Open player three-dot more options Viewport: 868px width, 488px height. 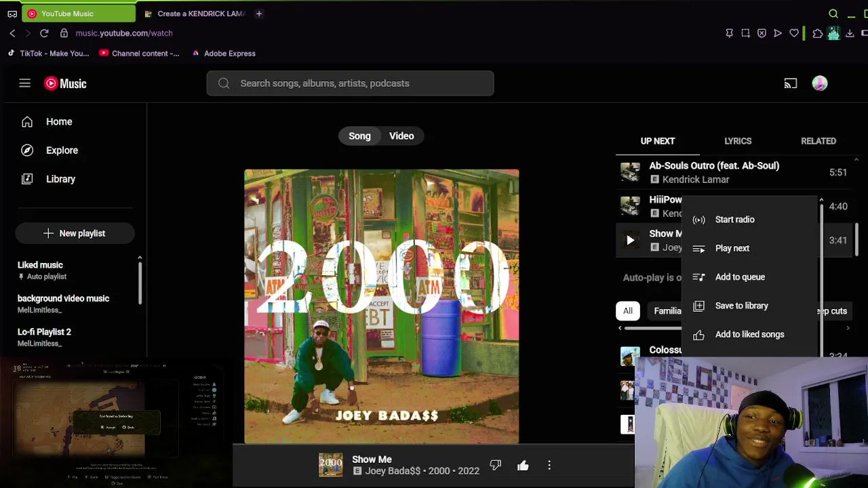549,465
